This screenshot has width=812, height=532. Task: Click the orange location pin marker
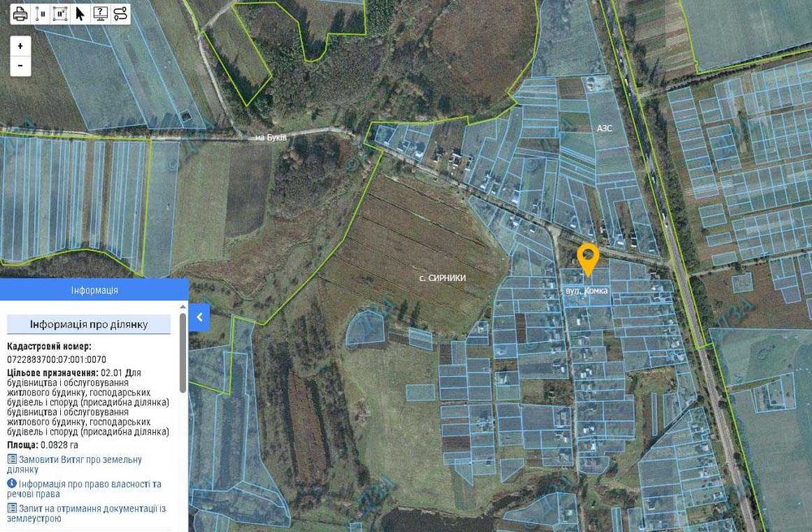pos(588,260)
